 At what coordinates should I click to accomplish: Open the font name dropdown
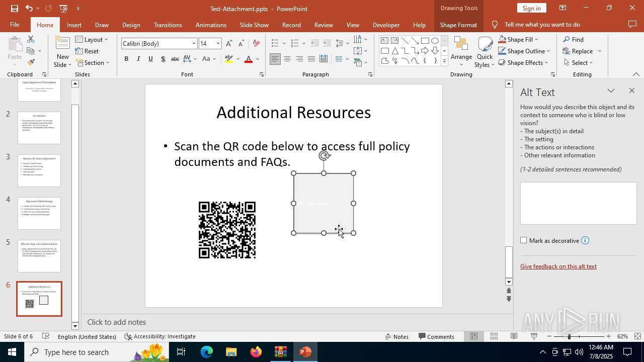click(194, 44)
